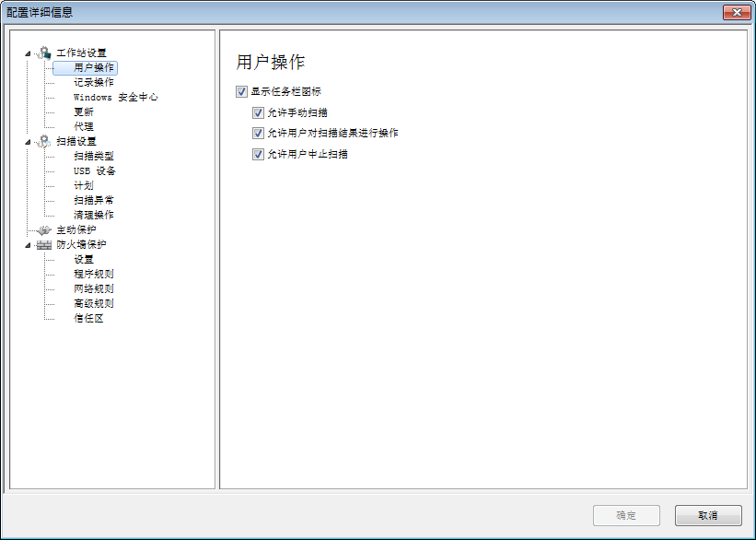Viewport: 756px width, 540px height.
Task: Collapse the 扫描设置 tree node
Action: (x=28, y=142)
